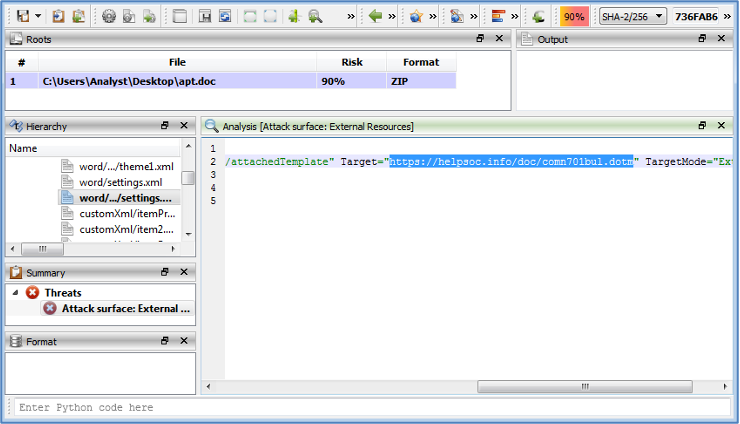740x424 pixels.
Task: Expand overflow chevron after hash value
Action: pos(727,17)
